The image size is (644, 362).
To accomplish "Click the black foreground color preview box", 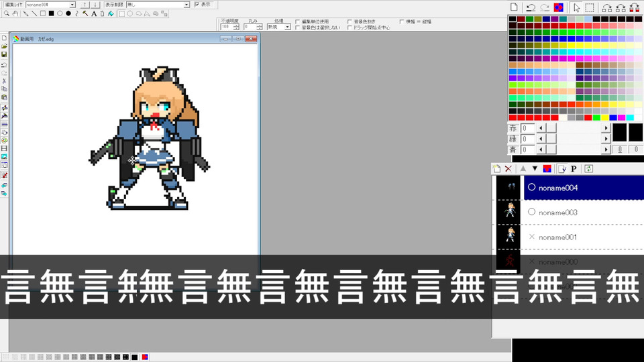I will click(620, 133).
